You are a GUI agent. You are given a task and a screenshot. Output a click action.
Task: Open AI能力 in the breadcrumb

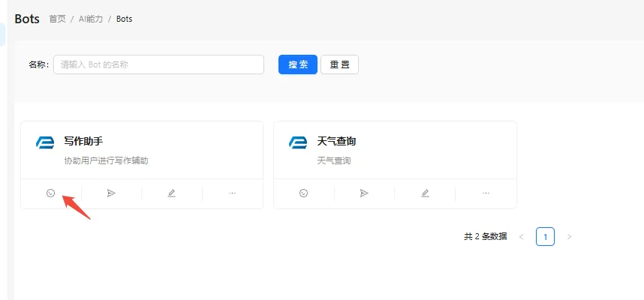(x=92, y=19)
